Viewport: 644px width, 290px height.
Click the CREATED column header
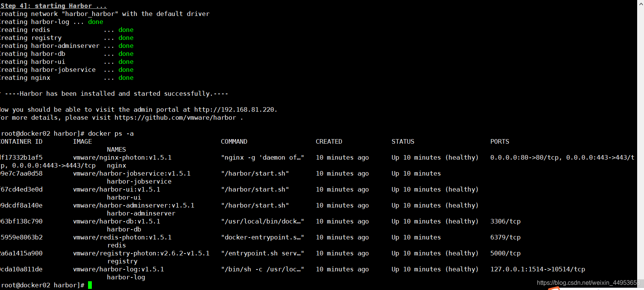pyautogui.click(x=329, y=141)
